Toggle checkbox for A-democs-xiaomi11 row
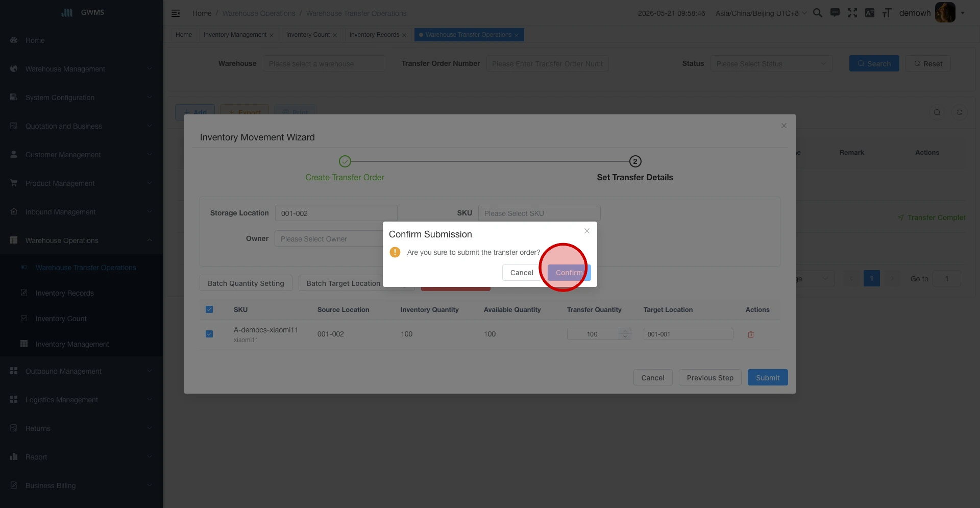Screen dimensions: 980x508 [x=209, y=334]
